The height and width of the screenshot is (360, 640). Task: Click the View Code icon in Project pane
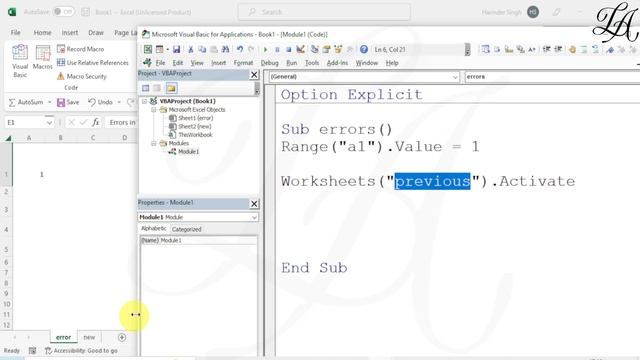pos(146,88)
